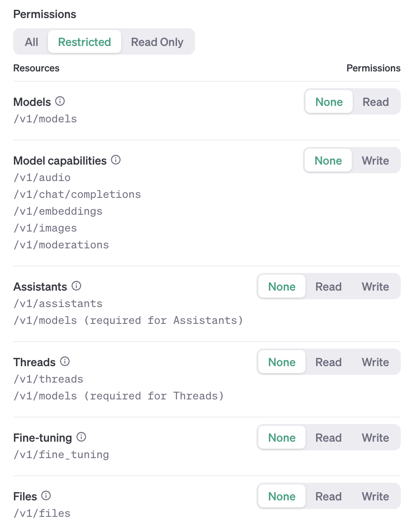Set Models permission to Read
The width and height of the screenshot is (413, 532).
375,102
